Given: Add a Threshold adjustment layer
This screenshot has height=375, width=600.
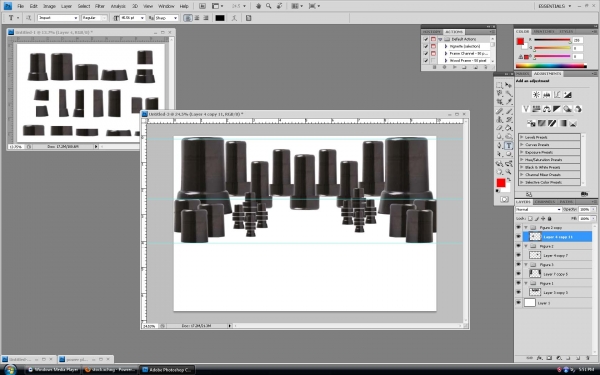Looking at the screenshot, I should (x=552, y=123).
